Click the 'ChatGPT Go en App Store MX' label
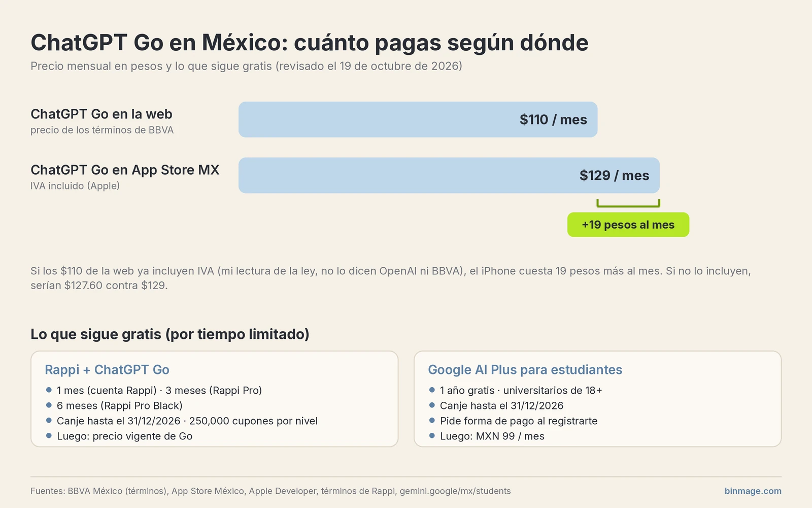The height and width of the screenshot is (508, 812). pos(125,170)
